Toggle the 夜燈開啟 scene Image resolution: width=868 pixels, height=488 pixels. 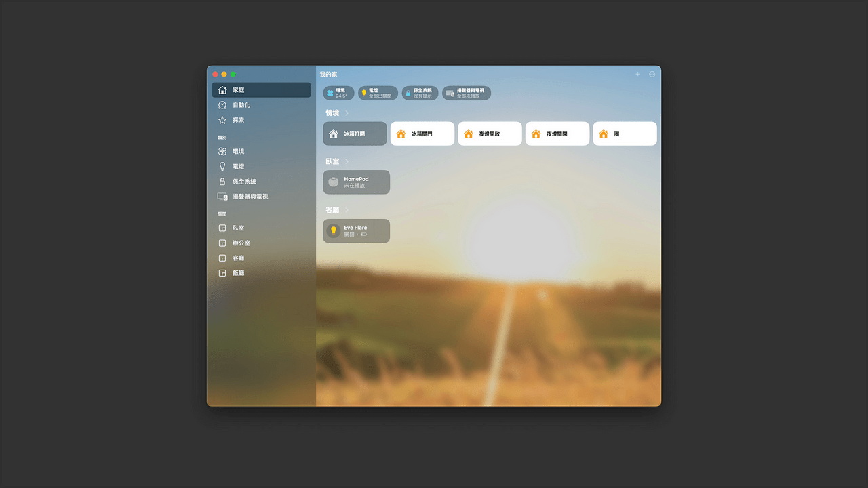(490, 134)
